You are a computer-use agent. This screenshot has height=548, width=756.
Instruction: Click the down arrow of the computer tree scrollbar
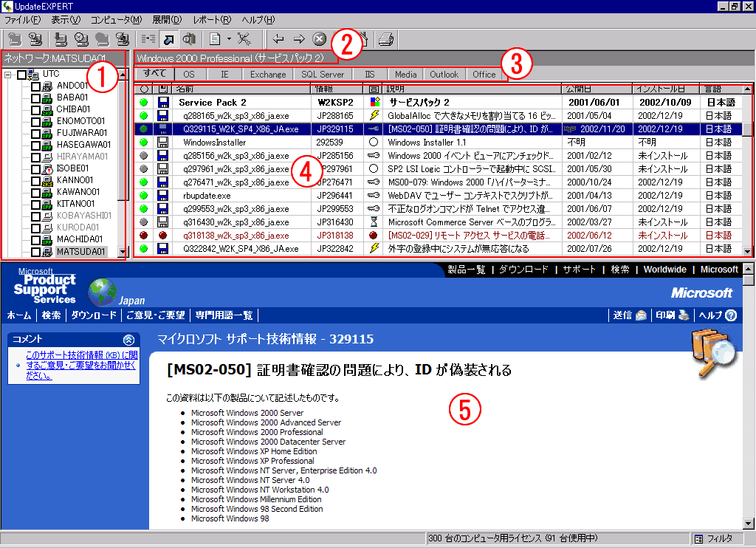click(x=122, y=251)
